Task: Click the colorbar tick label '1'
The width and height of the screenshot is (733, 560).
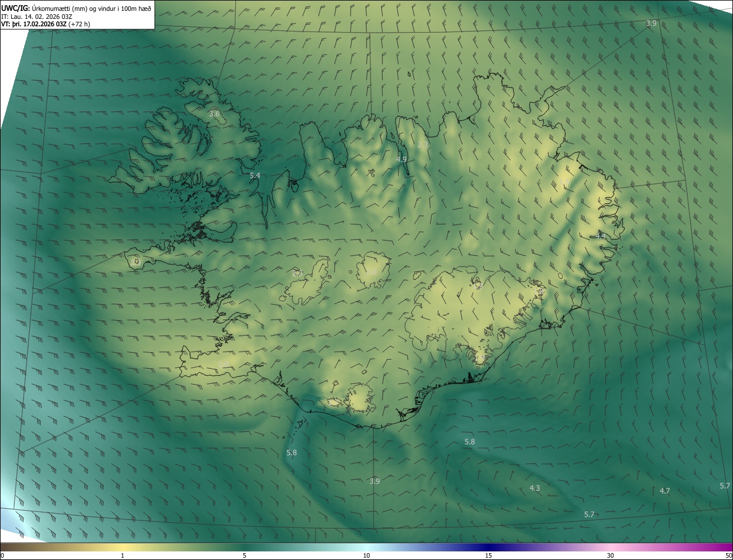Action: point(123,555)
